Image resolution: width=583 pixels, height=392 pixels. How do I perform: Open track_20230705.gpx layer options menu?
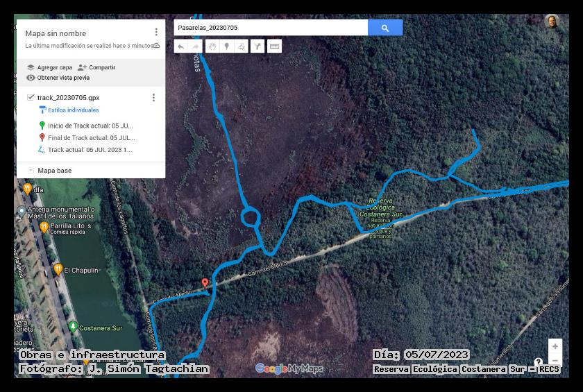click(153, 98)
